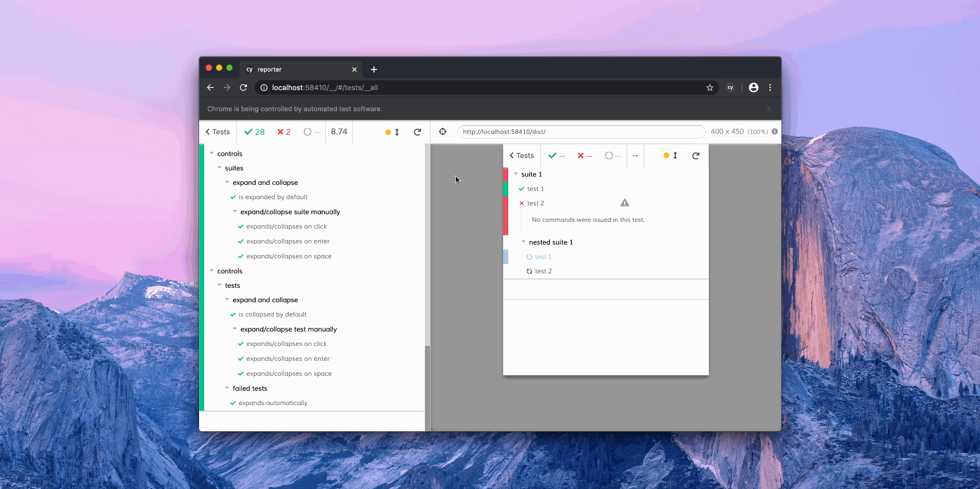Open the selector playground crosshair

[x=443, y=132]
